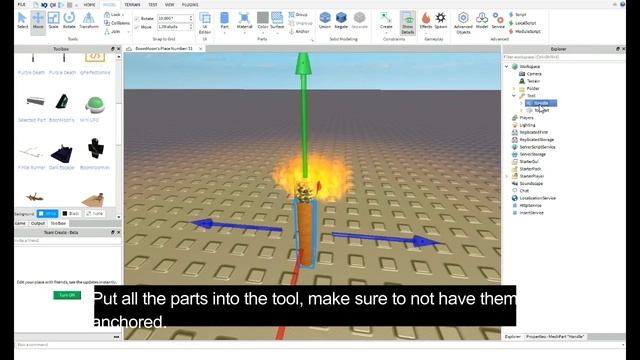Click the Ungroup button
Image resolution: width=640 pixels, height=360 pixels.
pos(301,23)
